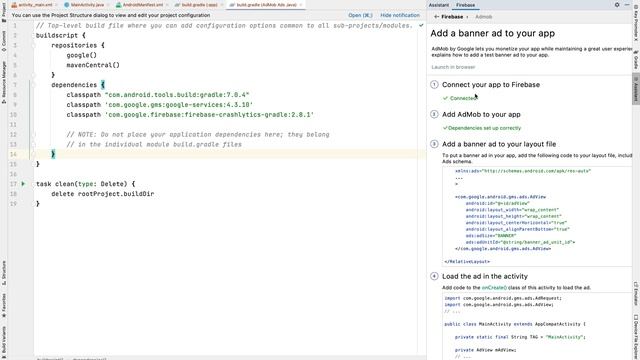
Task: Open the Resource Manager side tab
Action: coord(4,82)
